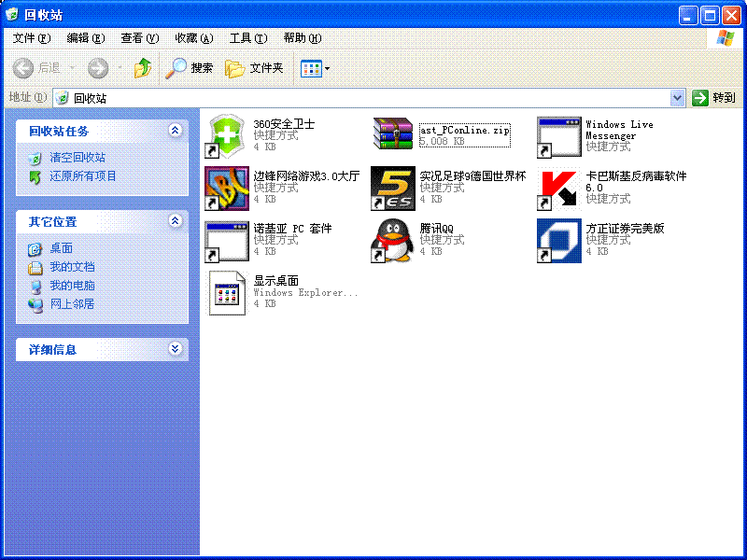747x560 pixels.
Task: Select the 腾讯QQ file name text
Action: pos(436,228)
